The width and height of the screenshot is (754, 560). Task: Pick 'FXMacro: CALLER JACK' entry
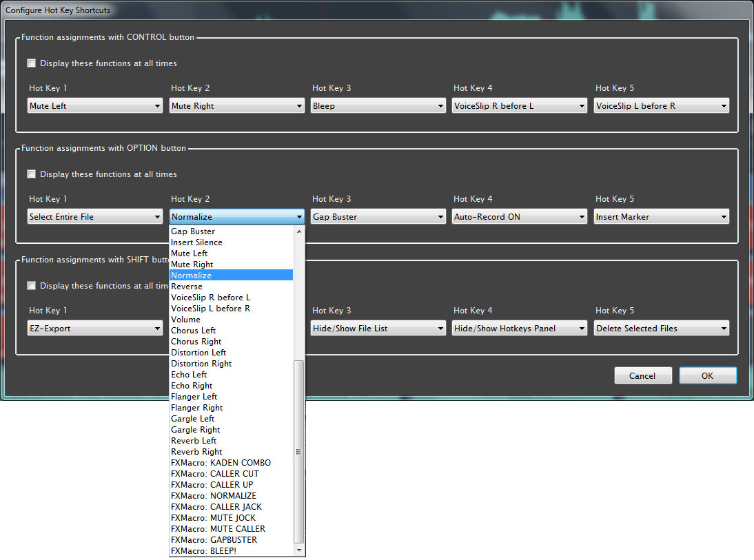(x=232, y=507)
